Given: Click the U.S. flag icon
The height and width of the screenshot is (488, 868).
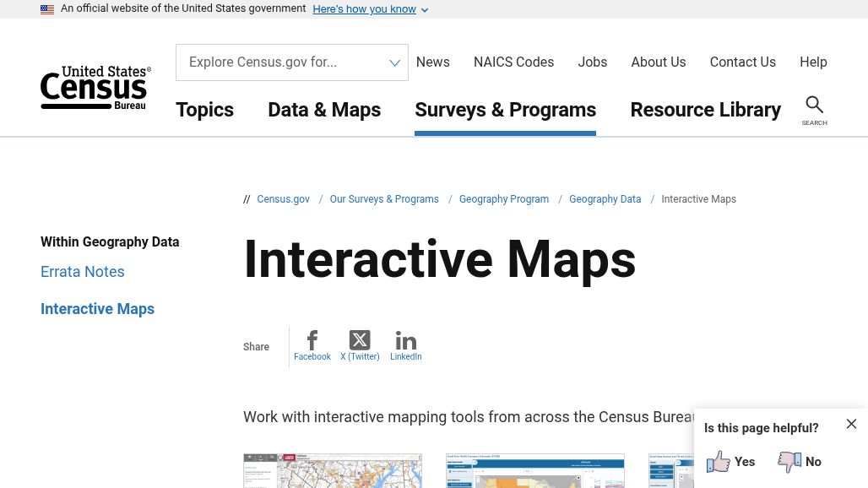Looking at the screenshot, I should (47, 8).
